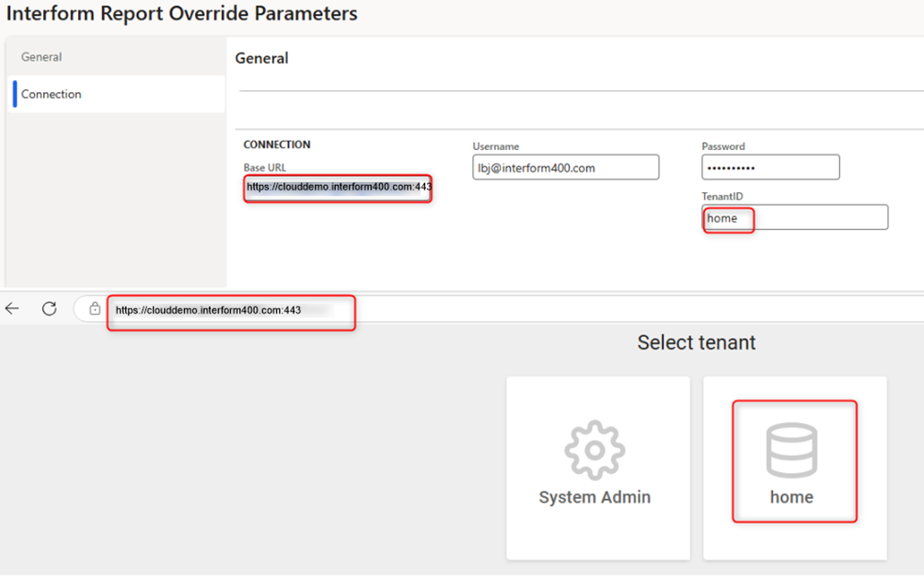The height and width of the screenshot is (577, 924).
Task: Click the General heading in the main panel
Action: [261, 58]
